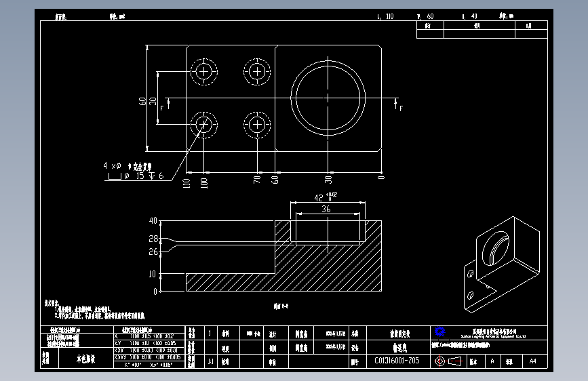The width and height of the screenshot is (588, 381).
Task: Select the isometric 3D view of the part
Action: click(502, 264)
